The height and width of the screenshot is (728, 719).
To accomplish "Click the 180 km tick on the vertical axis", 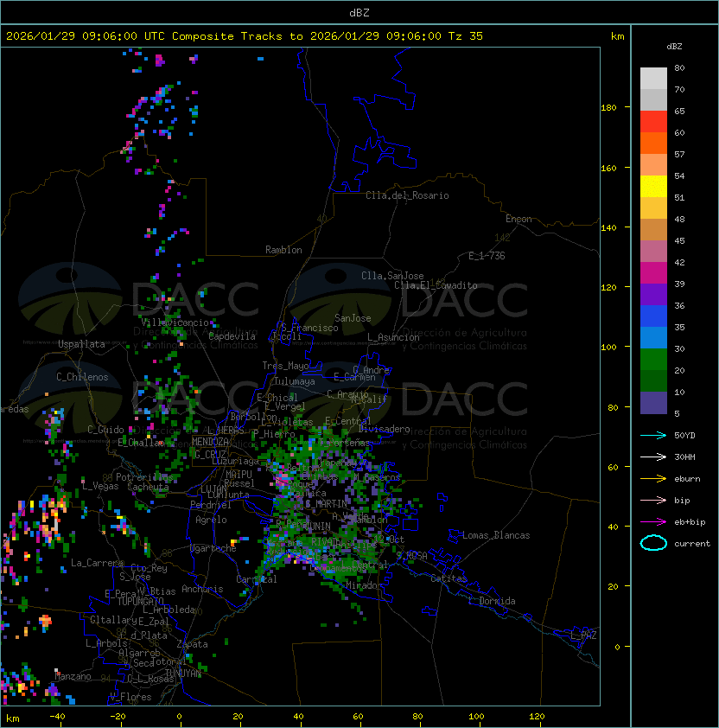I will pos(608,108).
